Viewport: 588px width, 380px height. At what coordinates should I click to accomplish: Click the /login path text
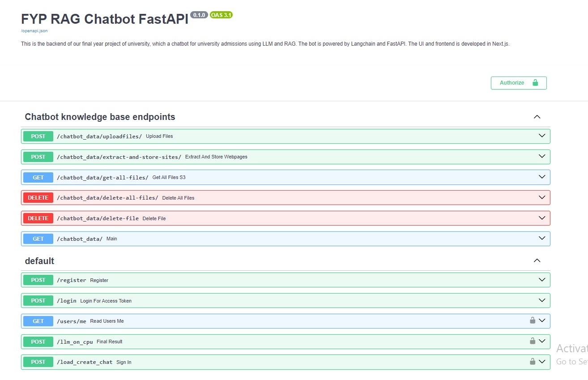point(67,301)
